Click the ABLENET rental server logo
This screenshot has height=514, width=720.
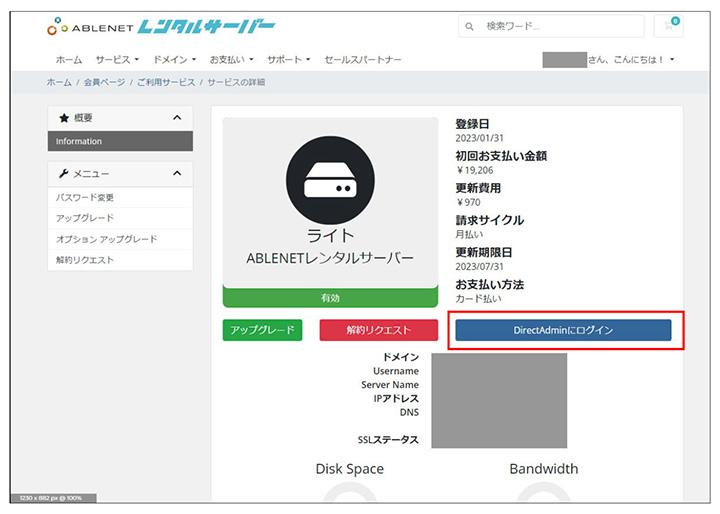click(161, 27)
